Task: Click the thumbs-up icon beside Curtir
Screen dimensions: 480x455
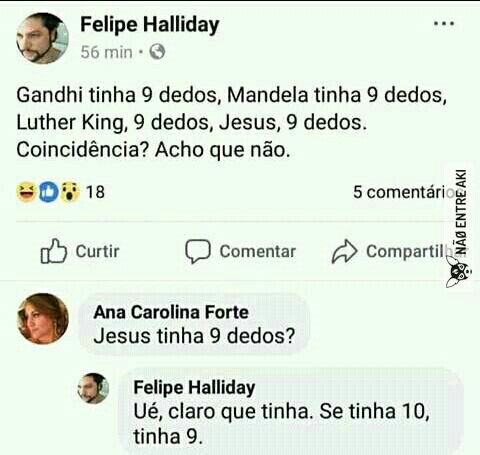Action: point(54,251)
